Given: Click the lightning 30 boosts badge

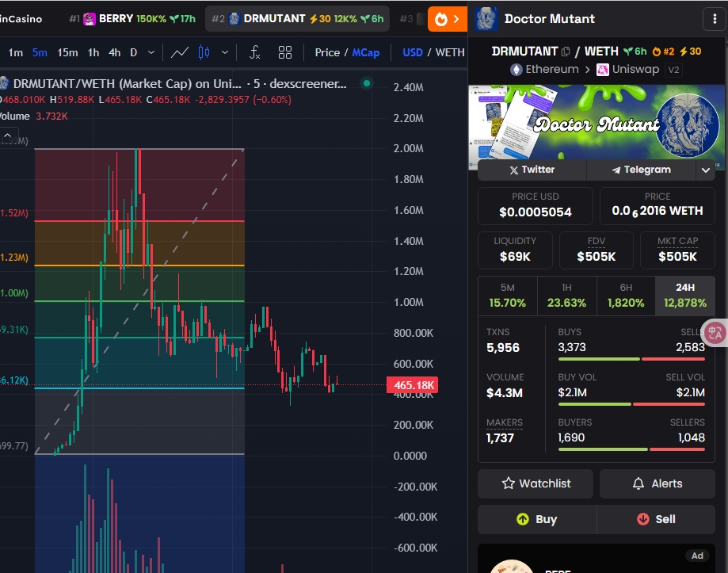Looking at the screenshot, I should [691, 52].
